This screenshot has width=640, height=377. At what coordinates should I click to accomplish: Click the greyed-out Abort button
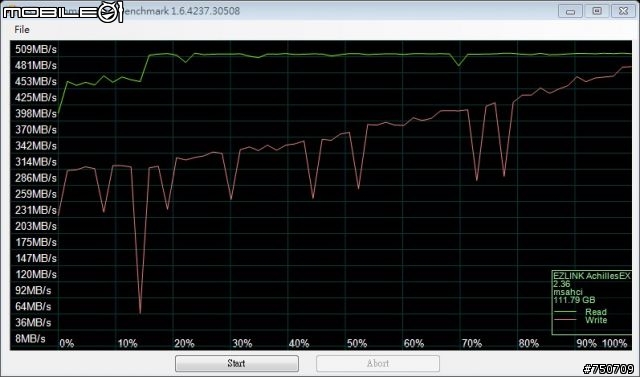coord(378,363)
